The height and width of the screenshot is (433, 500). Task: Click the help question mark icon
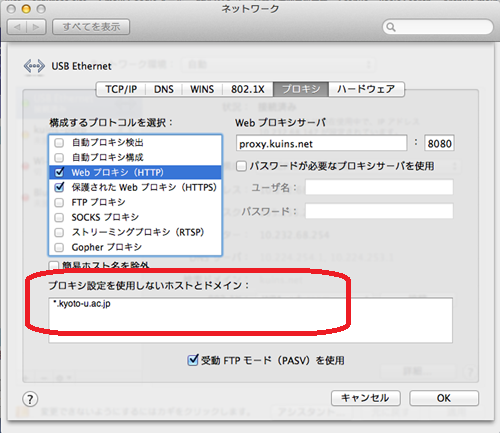[x=30, y=399]
